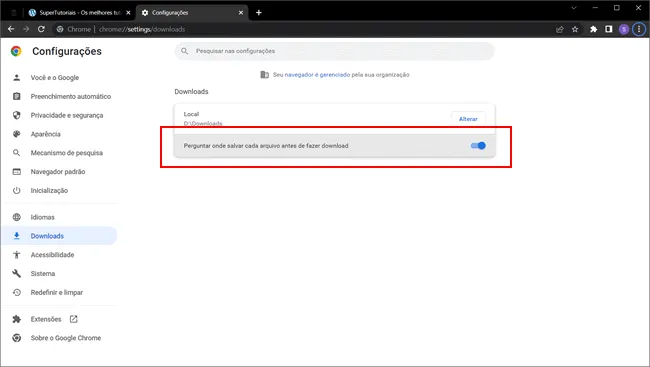
Task: Click the address bar URL
Action: pos(142,29)
